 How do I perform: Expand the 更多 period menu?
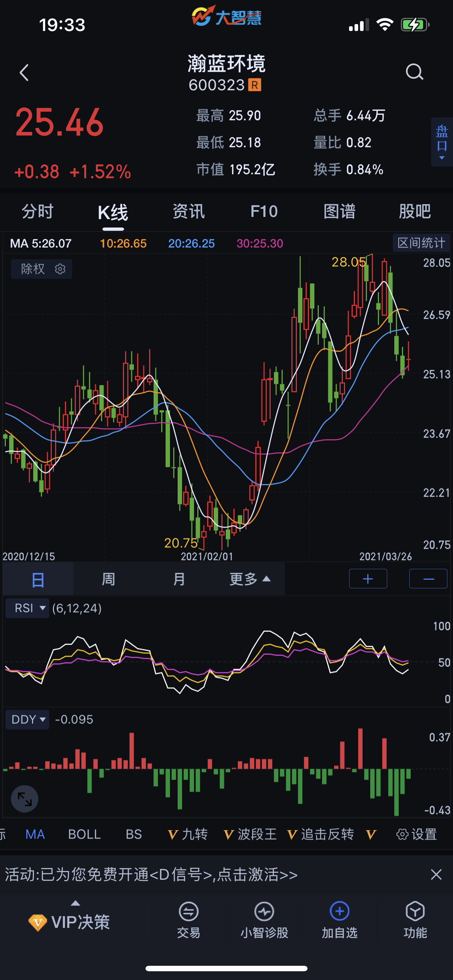pos(250,579)
